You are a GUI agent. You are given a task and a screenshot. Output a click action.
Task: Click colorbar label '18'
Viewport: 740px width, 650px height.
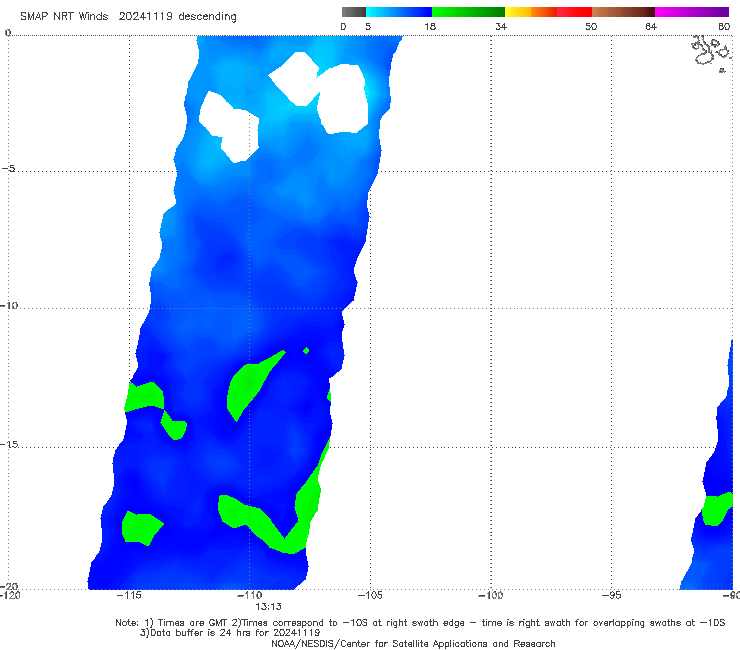[x=430, y=26]
